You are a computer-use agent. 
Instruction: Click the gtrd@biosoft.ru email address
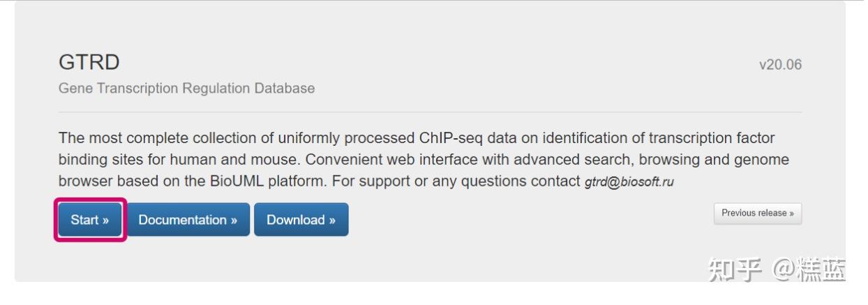click(x=629, y=182)
